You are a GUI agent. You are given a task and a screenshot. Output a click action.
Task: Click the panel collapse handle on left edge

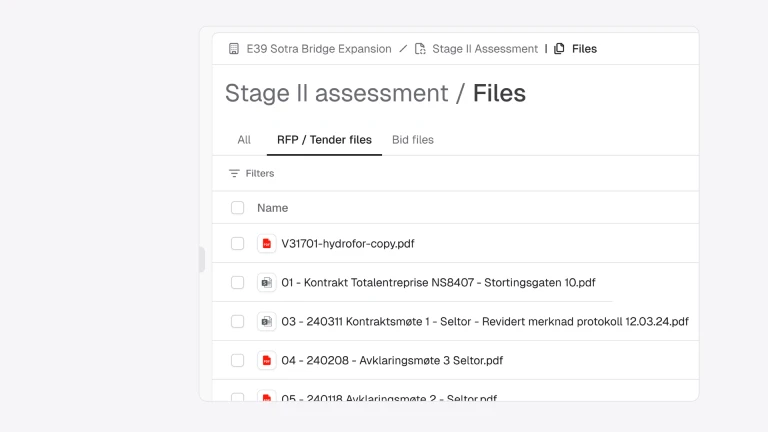tap(202, 259)
